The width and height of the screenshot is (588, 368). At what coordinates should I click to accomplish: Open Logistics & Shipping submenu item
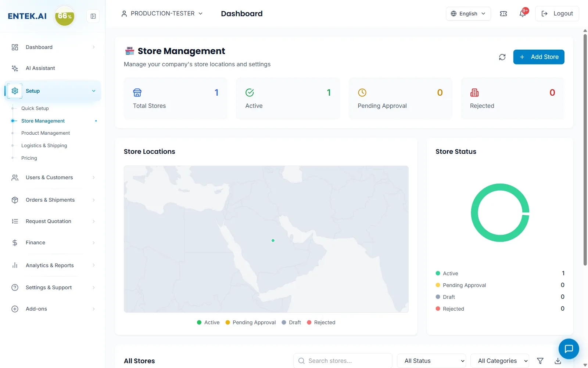pyautogui.click(x=44, y=145)
